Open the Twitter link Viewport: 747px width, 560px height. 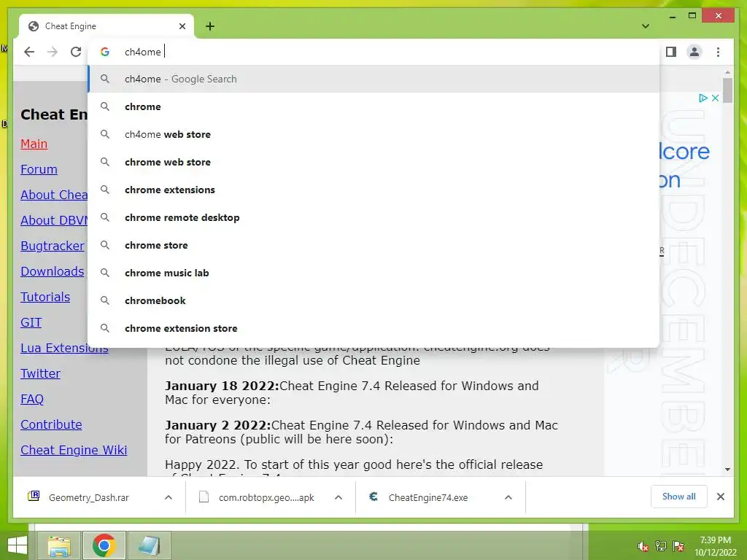(41, 373)
